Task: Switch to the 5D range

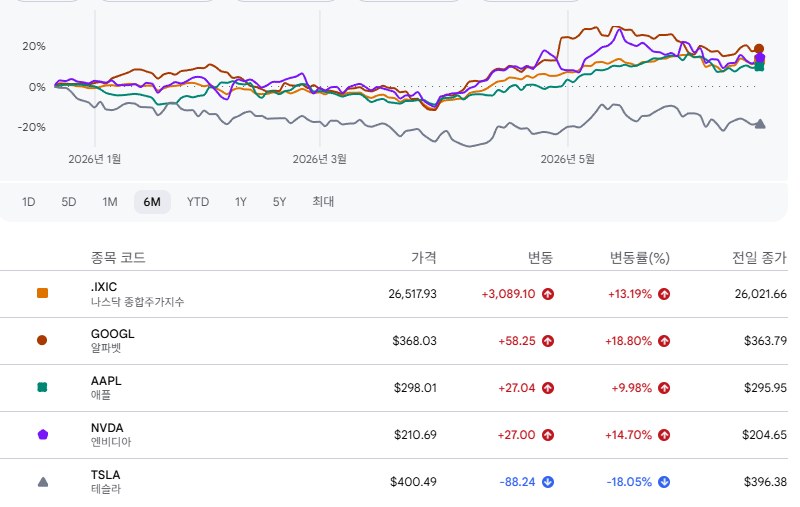Action: pos(69,202)
